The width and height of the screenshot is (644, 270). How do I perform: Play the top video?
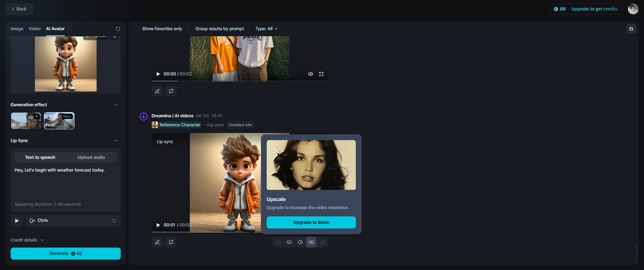point(158,74)
